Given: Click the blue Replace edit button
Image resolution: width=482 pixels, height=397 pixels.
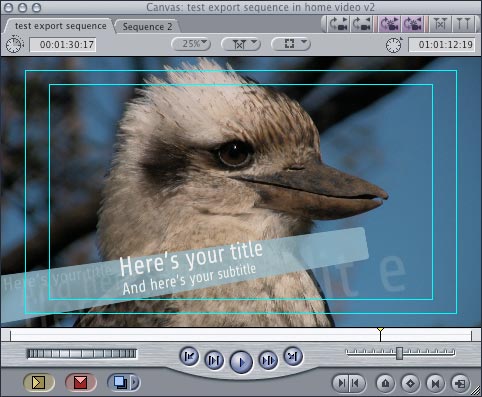Looking at the screenshot, I should 120,382.
